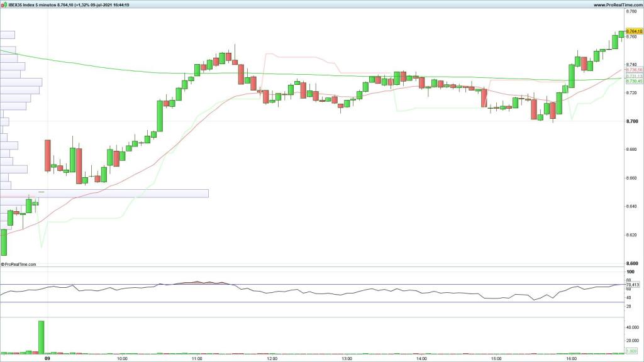Click the ProRealTime.com copyright watermark
This screenshot has width=644, height=362.
click(19, 265)
